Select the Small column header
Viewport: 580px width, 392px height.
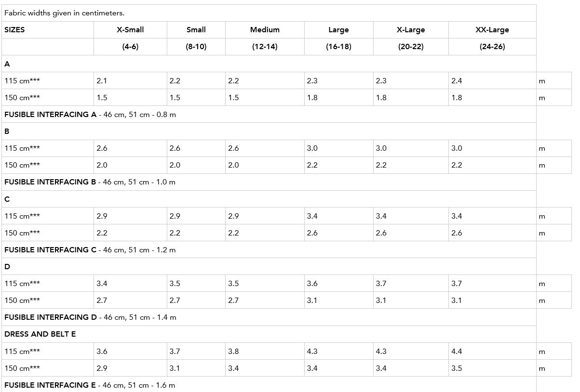coord(196,30)
